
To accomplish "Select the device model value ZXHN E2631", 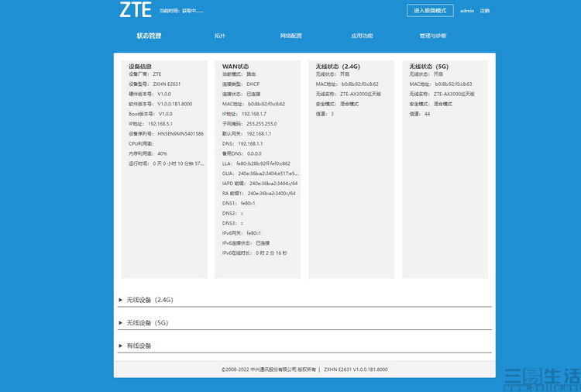I will [167, 84].
